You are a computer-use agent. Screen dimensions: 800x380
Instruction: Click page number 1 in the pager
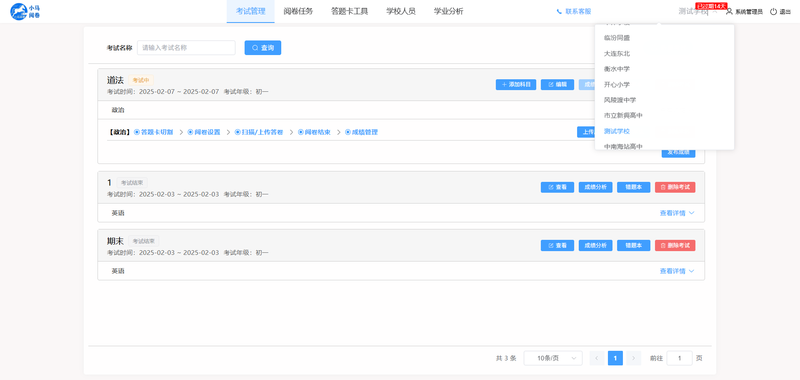615,358
